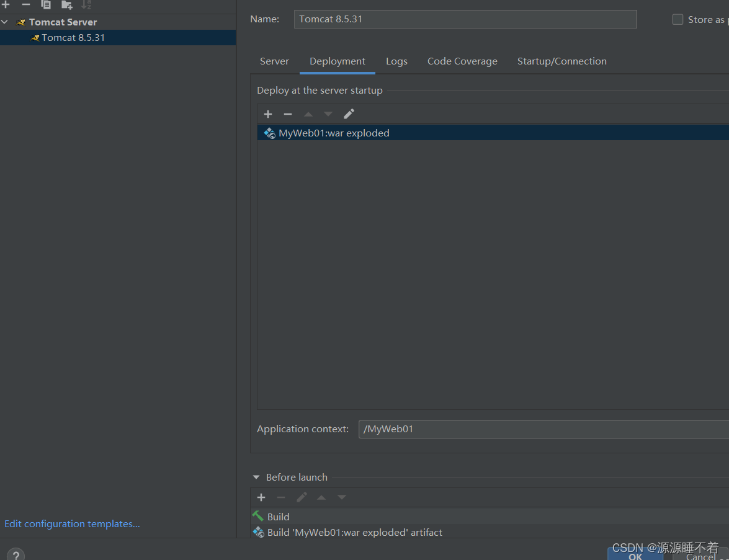Screen dimensions: 729x560
Task: Edit the selected artifact with pencil icon
Action: click(x=349, y=114)
